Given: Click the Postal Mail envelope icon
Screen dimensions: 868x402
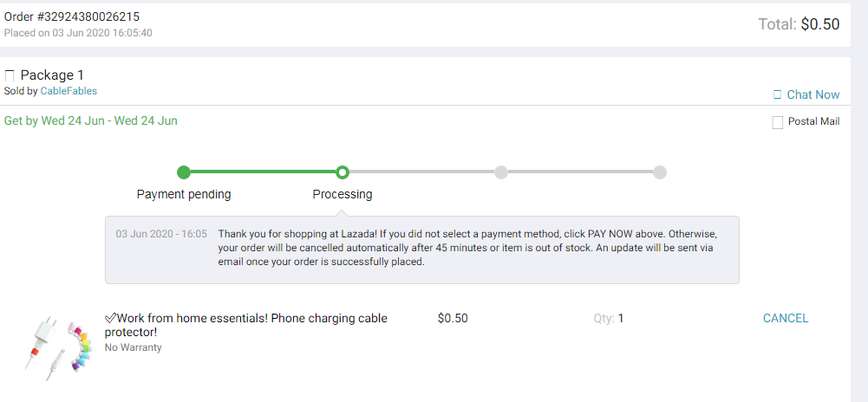Looking at the screenshot, I should click(x=778, y=122).
